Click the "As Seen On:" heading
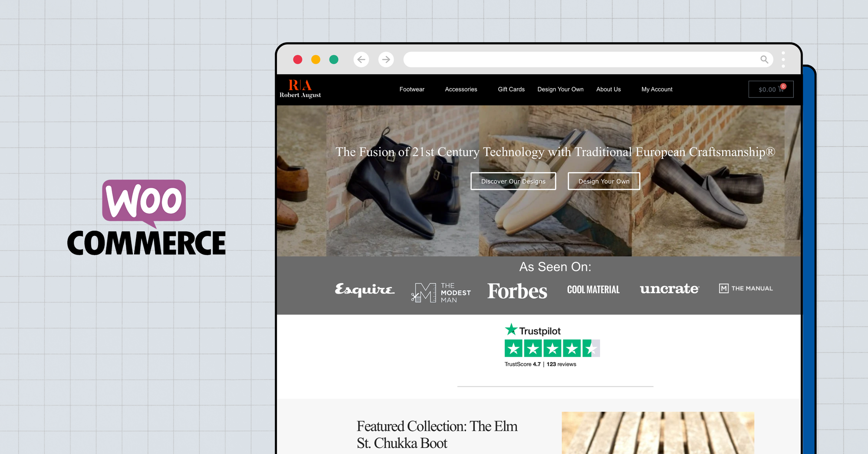 (555, 267)
